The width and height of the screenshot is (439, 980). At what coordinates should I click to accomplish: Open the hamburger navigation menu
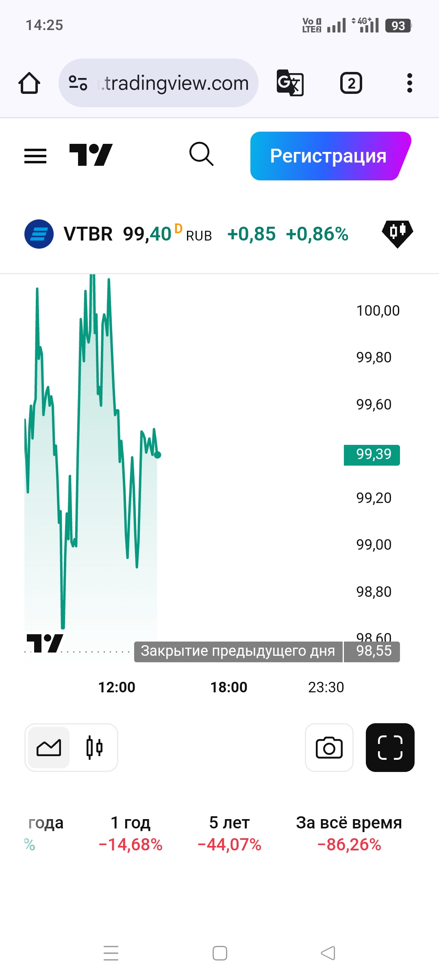pos(35,156)
